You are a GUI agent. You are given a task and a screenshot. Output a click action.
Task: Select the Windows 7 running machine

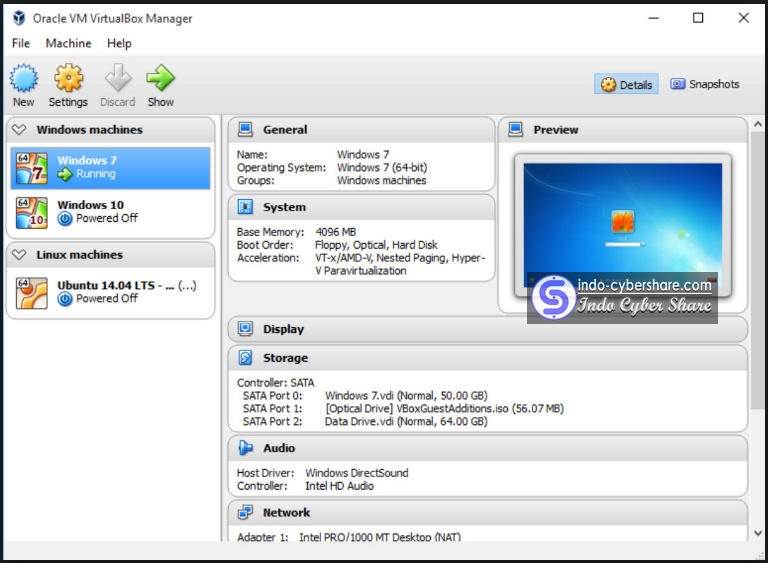click(x=111, y=168)
